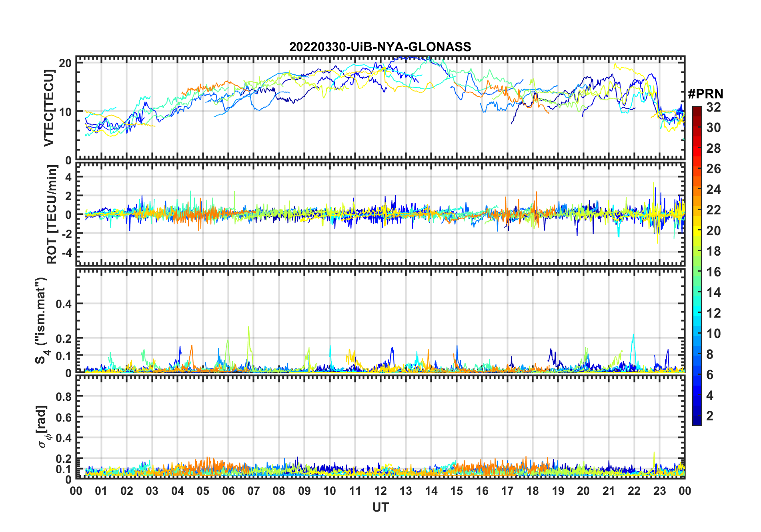
Task: Click colorbar tick label 8
Action: point(710,354)
